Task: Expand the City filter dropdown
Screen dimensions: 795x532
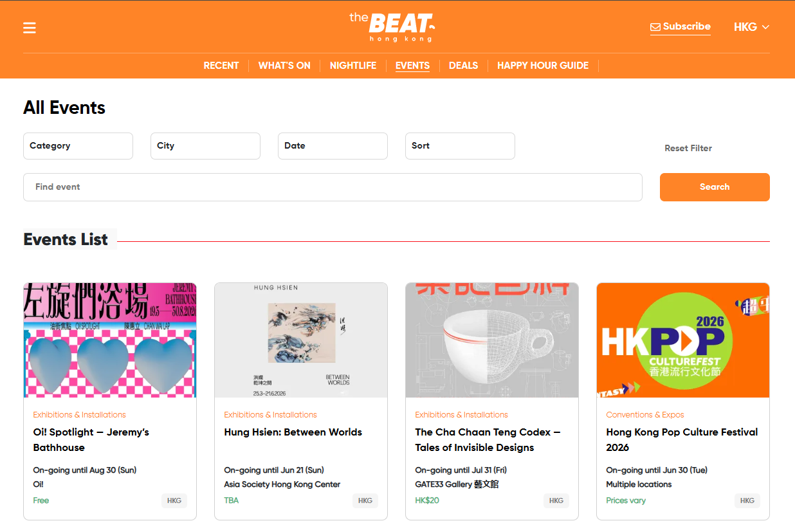Action: (205, 146)
